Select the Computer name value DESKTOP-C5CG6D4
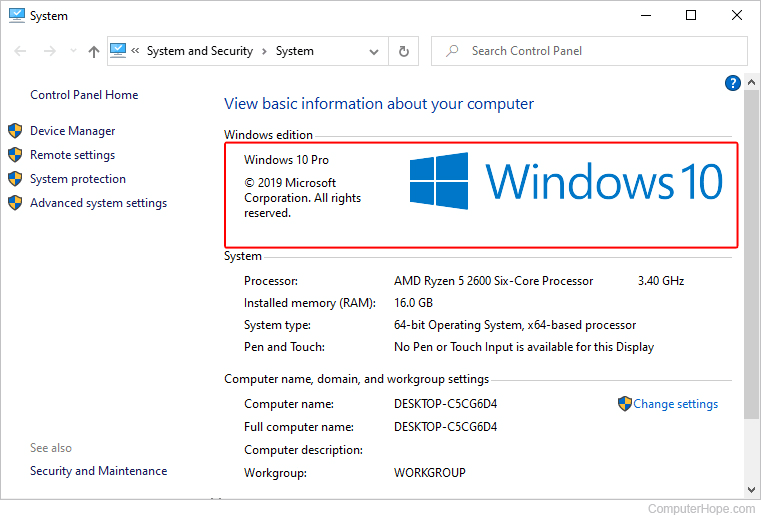The image size is (761, 520). (x=446, y=404)
